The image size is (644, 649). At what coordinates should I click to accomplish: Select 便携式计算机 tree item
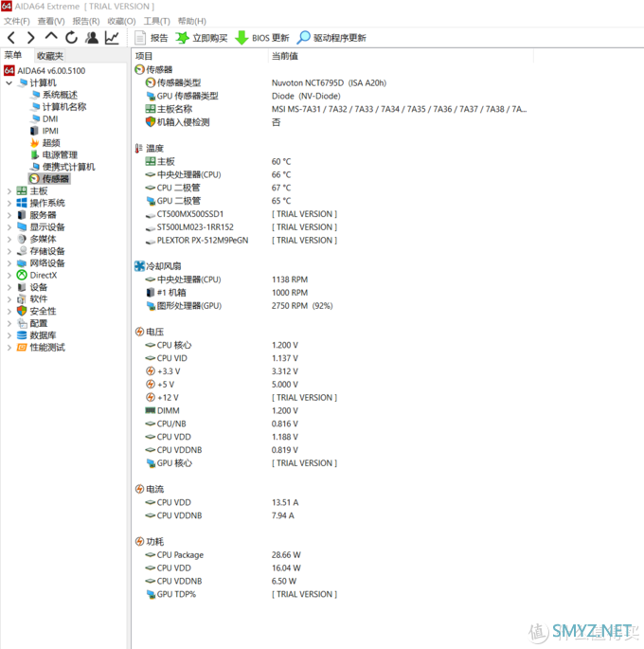point(63,167)
